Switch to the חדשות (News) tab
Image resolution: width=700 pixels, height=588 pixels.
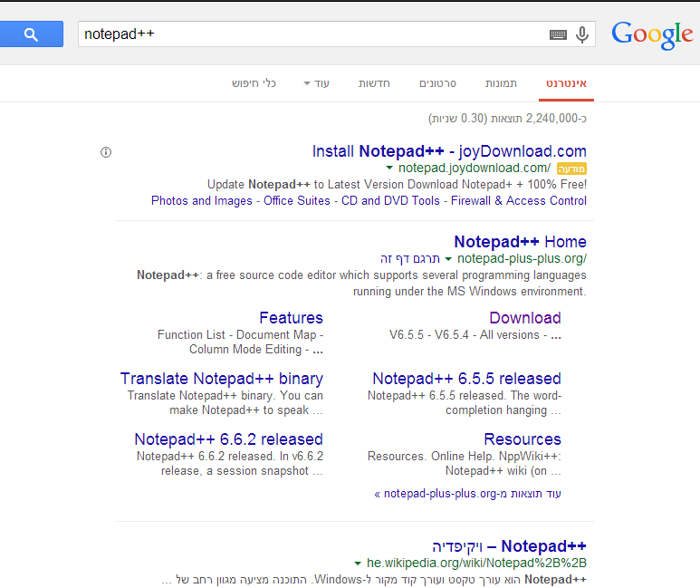pyautogui.click(x=374, y=83)
